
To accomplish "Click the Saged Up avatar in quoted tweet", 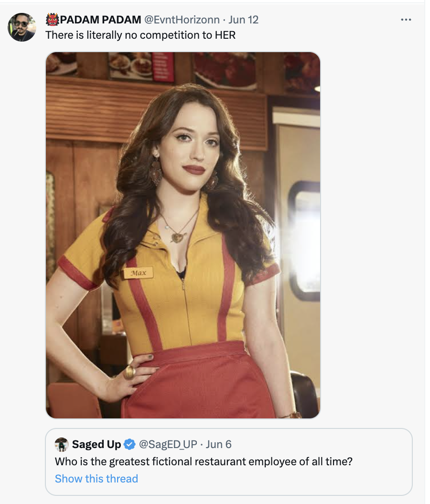I will tap(62, 444).
